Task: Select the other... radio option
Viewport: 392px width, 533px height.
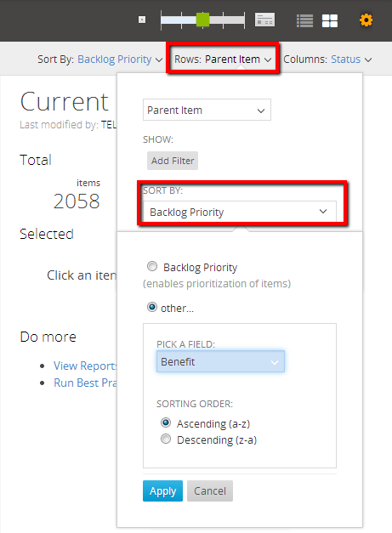Action: (x=152, y=307)
